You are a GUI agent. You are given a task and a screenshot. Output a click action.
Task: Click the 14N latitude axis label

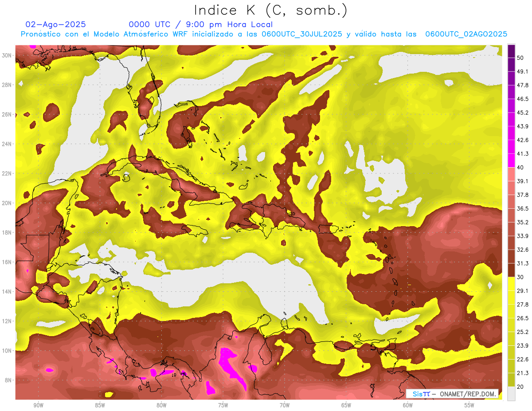(7, 292)
